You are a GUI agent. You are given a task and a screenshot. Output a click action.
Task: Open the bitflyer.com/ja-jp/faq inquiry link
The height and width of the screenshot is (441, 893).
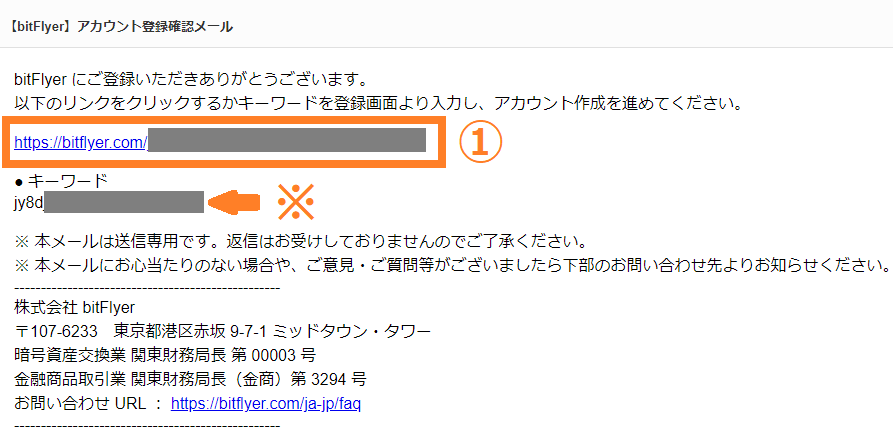pyautogui.click(x=265, y=404)
